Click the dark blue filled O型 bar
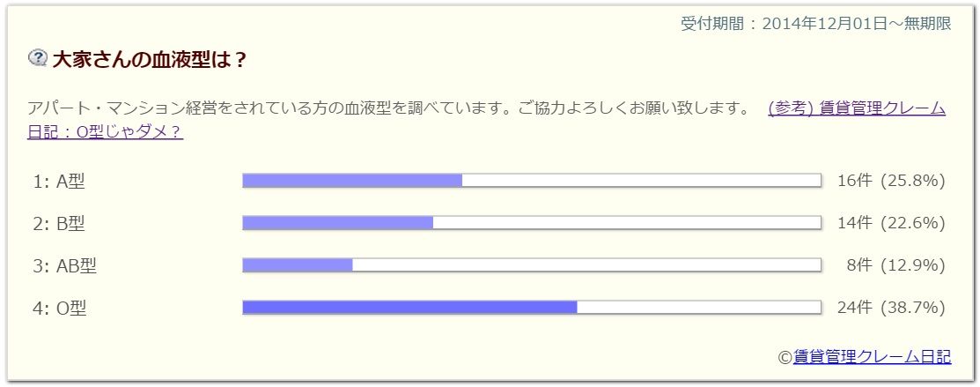Image resolution: width=980 pixels, height=387 pixels. coord(409,308)
